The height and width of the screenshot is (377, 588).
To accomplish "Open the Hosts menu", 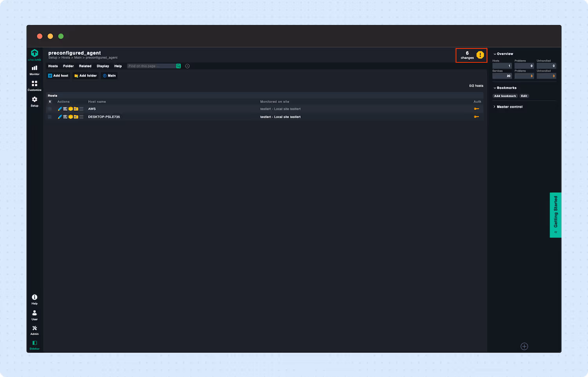I will tap(53, 66).
